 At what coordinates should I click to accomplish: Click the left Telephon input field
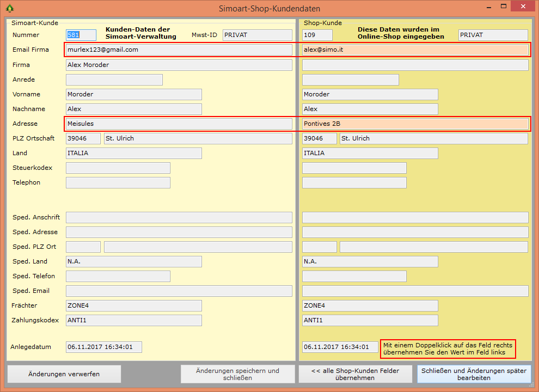[x=118, y=182]
